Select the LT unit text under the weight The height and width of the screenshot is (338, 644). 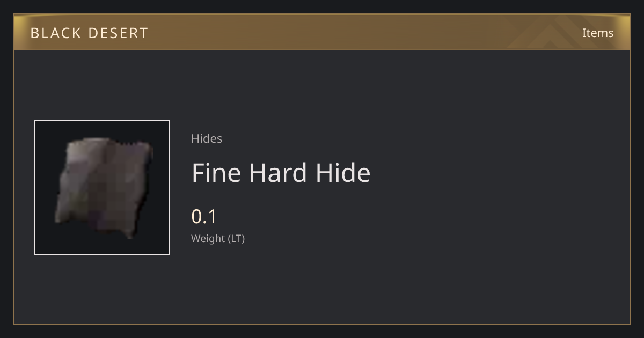(237, 238)
